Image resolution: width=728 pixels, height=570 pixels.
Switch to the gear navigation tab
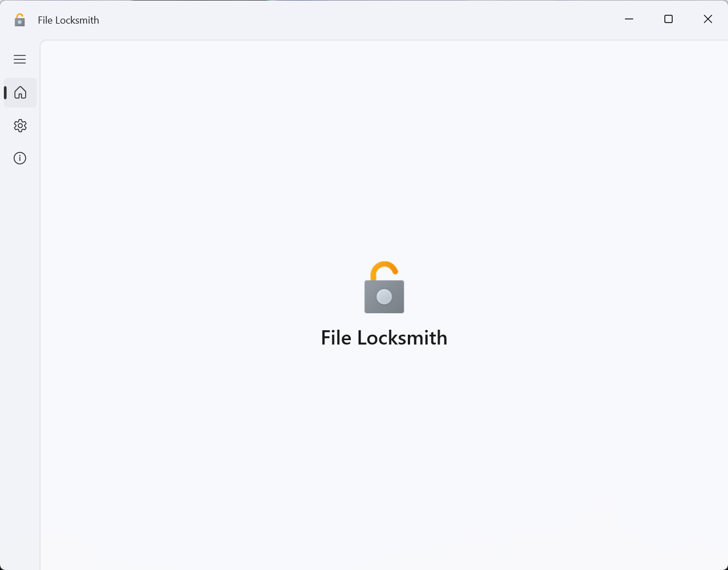coord(20,126)
